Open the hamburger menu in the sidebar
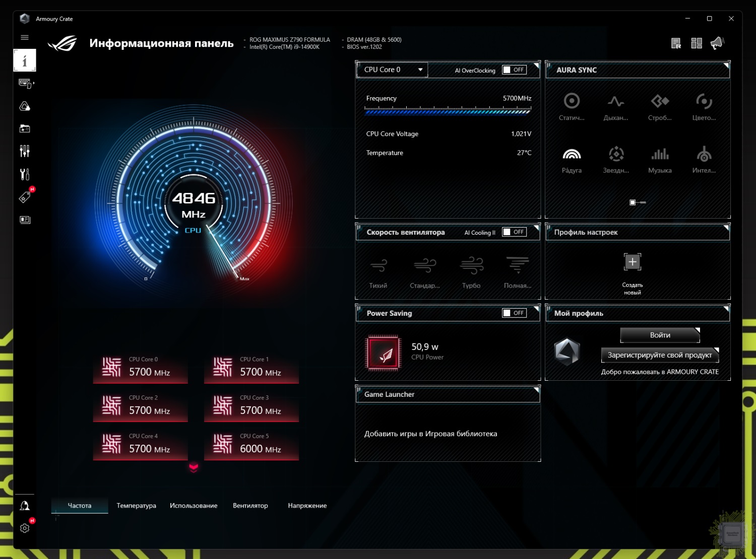Screen dimensions: 756x559 [25, 37]
